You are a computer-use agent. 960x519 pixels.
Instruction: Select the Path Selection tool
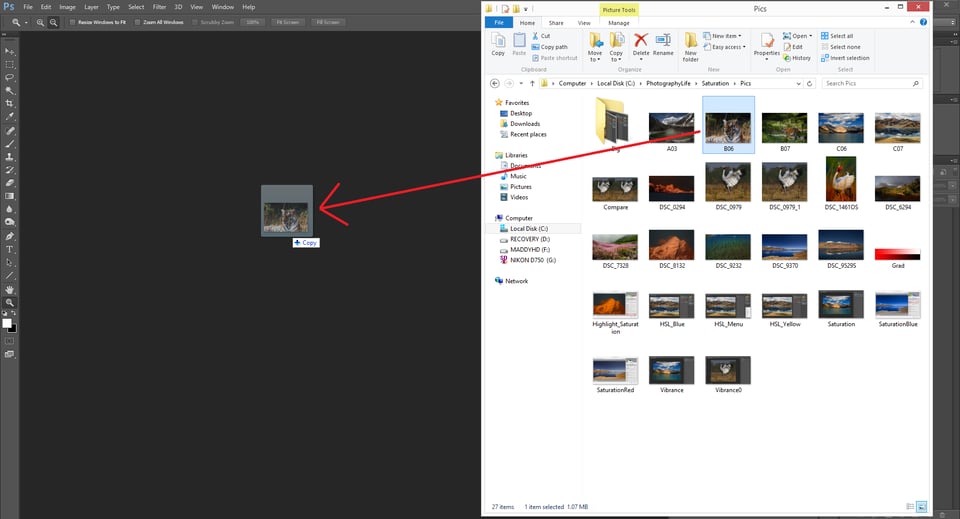[x=9, y=262]
